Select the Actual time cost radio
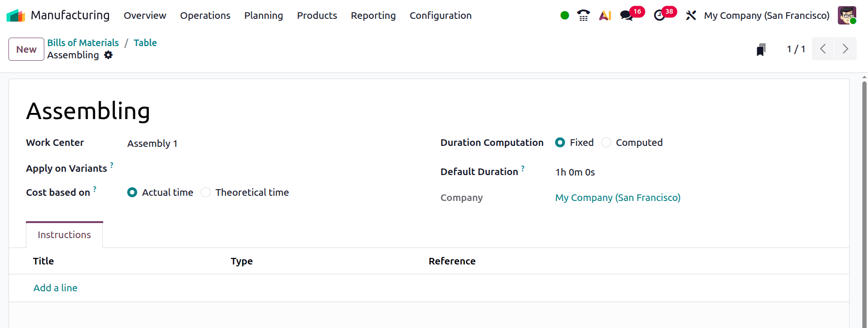This screenshot has width=868, height=328. 132,192
